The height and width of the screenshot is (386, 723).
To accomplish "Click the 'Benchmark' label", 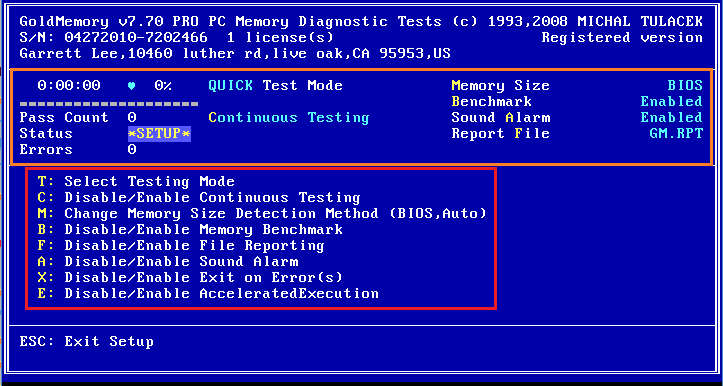I will pos(492,101).
